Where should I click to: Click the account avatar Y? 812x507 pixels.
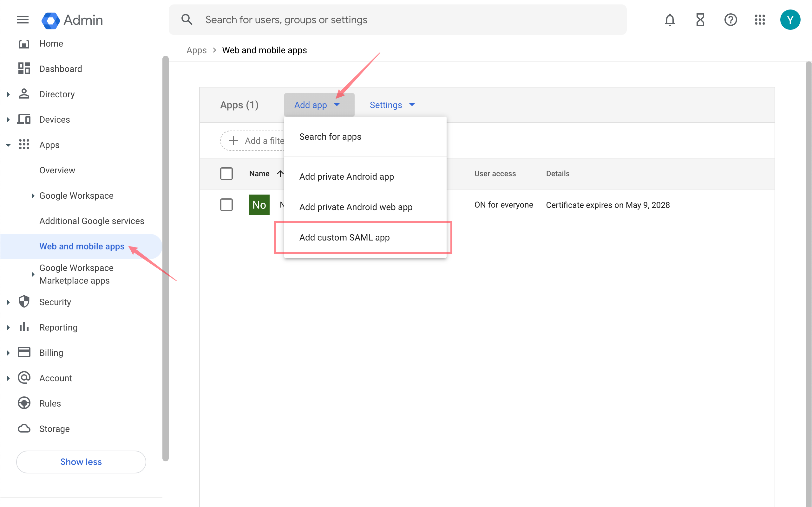(x=790, y=20)
